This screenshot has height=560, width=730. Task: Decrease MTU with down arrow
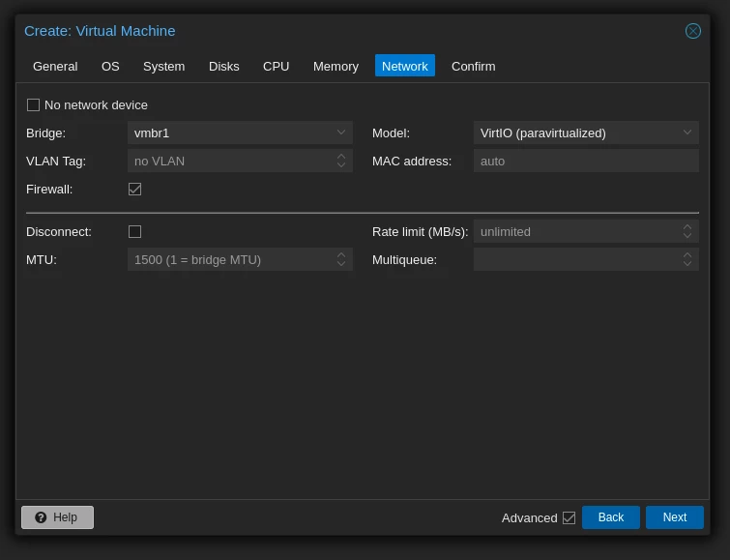341,264
